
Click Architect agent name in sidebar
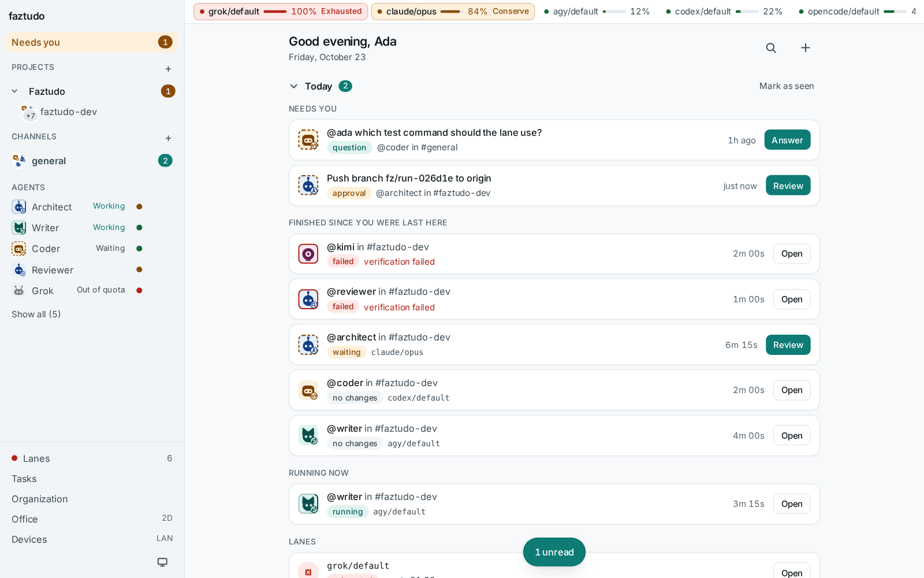point(52,207)
